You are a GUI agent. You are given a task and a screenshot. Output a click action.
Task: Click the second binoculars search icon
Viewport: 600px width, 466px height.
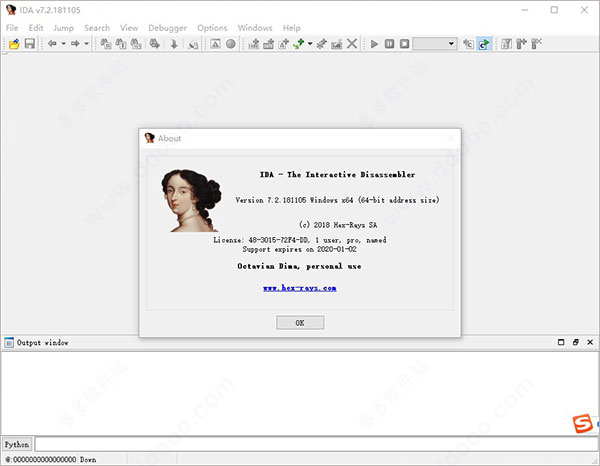coord(121,44)
